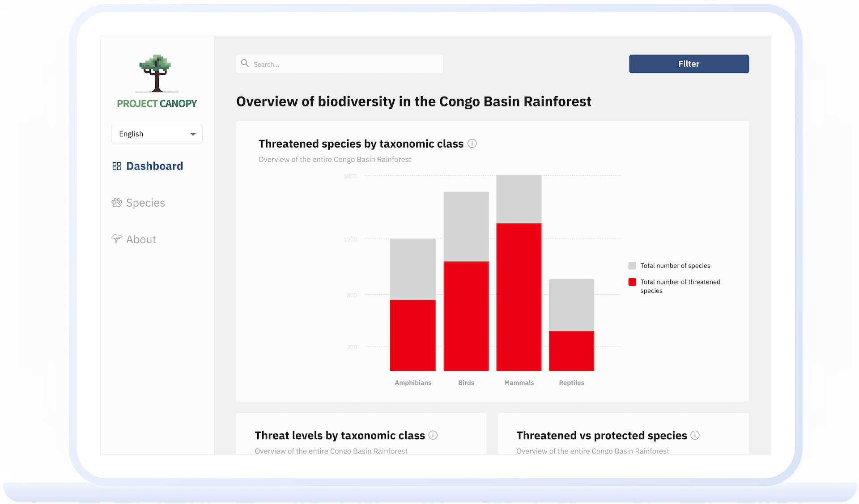859x504 pixels.
Task: Click the Reptiles red bar segment
Action: 572,351
